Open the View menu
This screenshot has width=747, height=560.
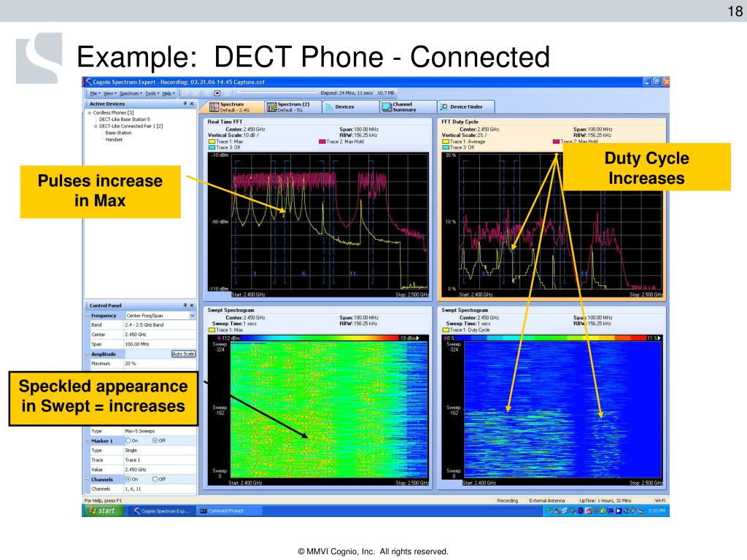click(109, 93)
